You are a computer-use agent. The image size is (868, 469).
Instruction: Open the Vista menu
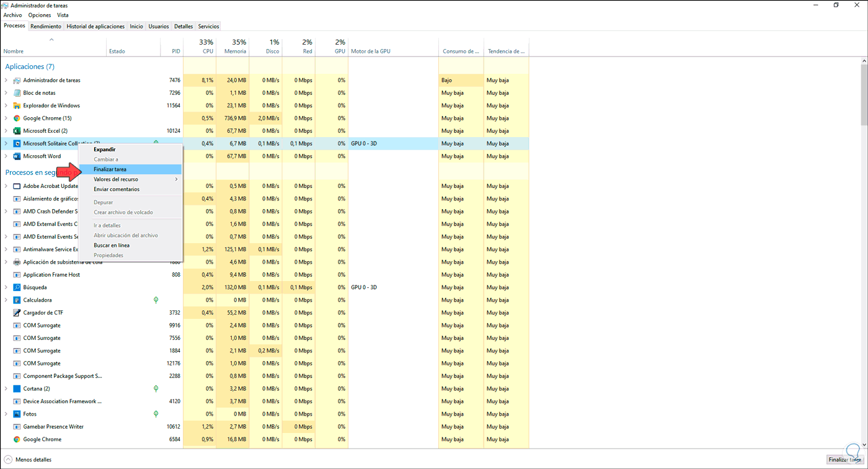click(x=62, y=14)
